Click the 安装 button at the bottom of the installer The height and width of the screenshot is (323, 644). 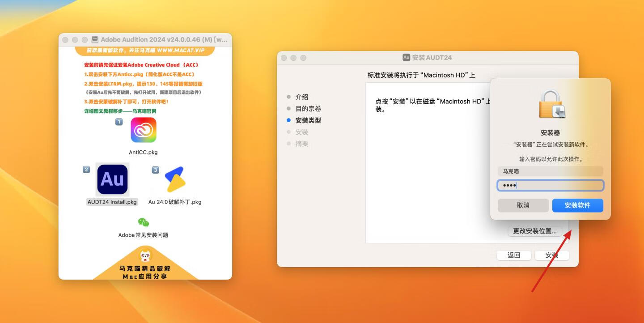[x=551, y=255]
